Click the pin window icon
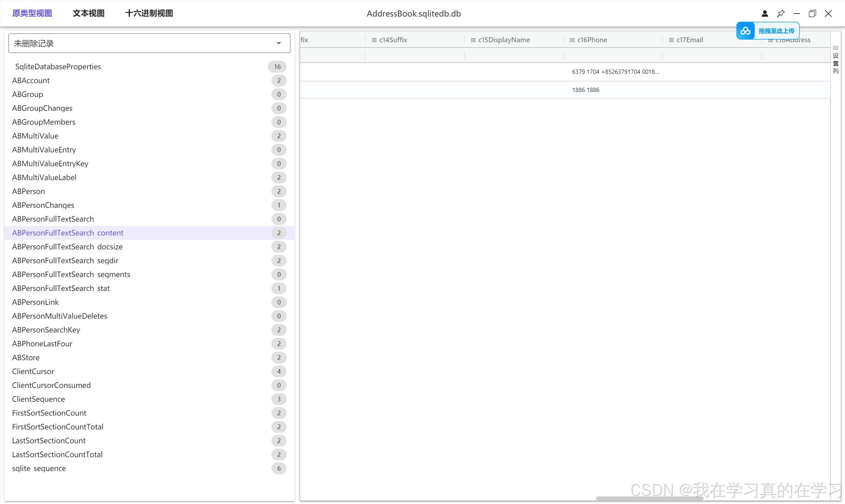Screen dimensions: 845x504 click(780, 14)
